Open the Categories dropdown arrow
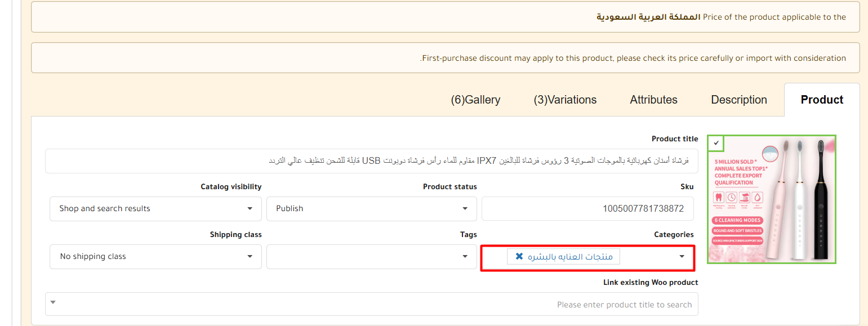The height and width of the screenshot is (326, 868). point(682,257)
